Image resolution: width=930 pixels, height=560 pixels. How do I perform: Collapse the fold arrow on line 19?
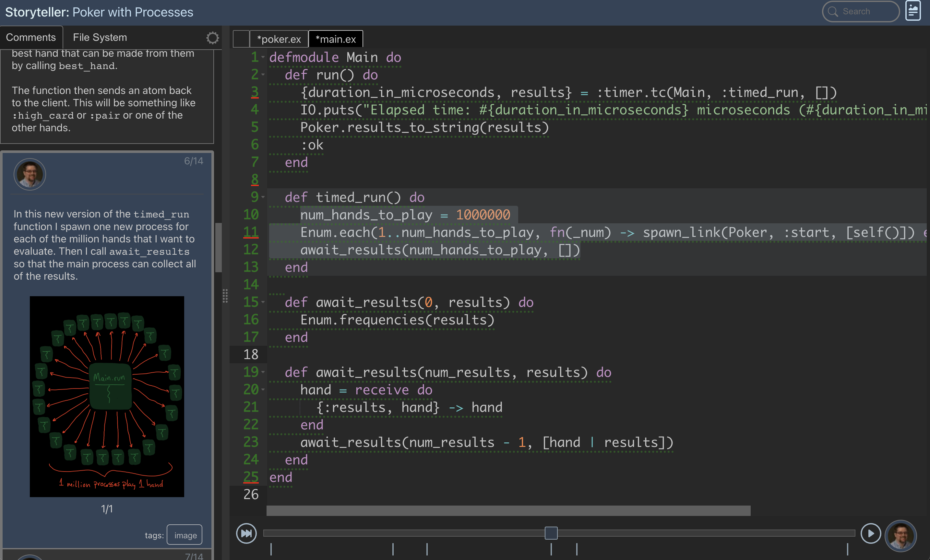click(x=263, y=372)
